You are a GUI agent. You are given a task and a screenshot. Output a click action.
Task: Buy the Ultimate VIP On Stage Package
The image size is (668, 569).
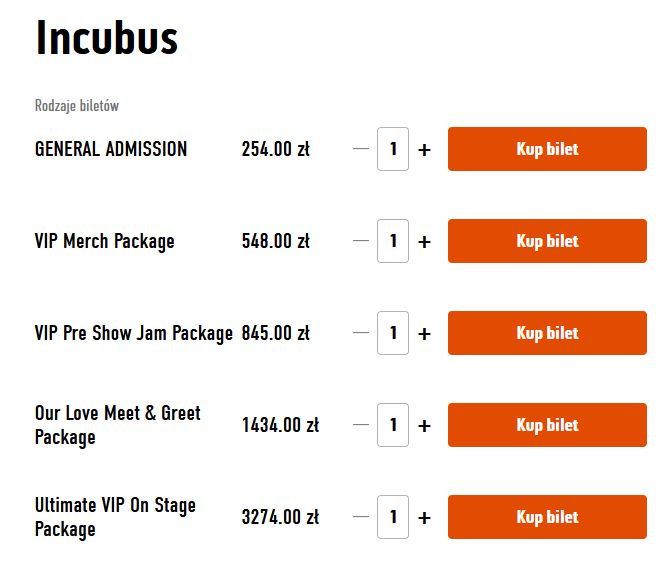click(547, 517)
